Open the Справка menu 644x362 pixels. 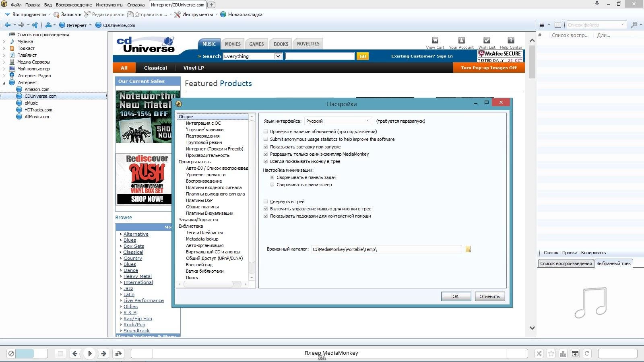[x=136, y=5]
